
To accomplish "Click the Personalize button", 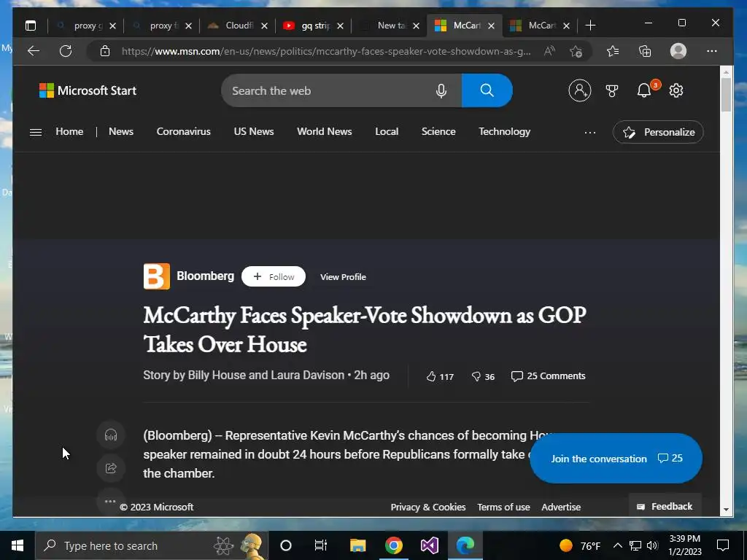I will click(x=658, y=133).
